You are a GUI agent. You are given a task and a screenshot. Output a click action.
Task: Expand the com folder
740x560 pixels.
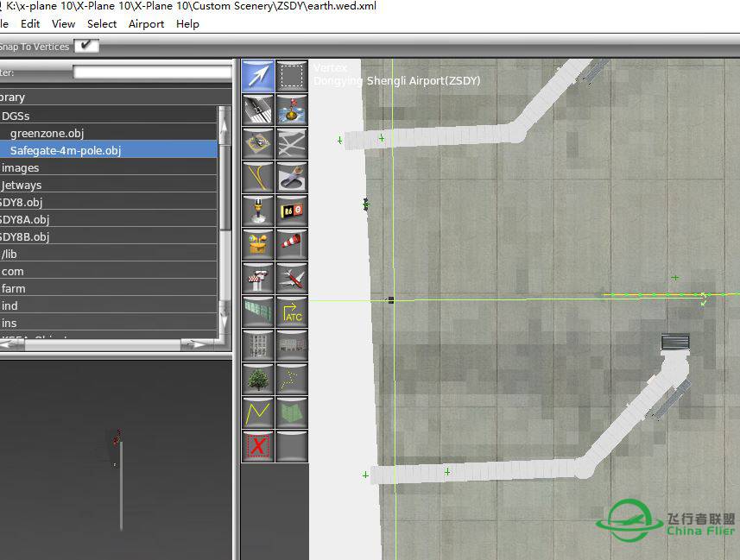pos(109,271)
